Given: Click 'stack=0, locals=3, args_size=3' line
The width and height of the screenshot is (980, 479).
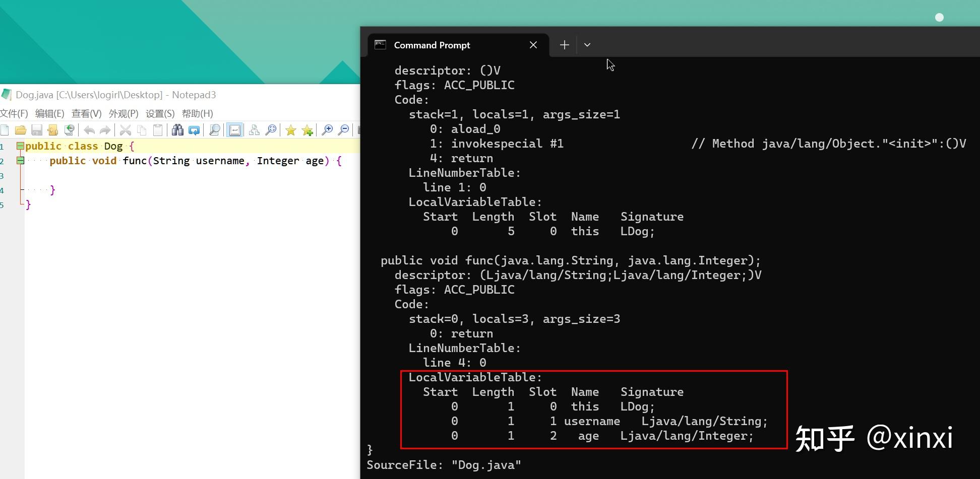Looking at the screenshot, I should pyautogui.click(x=514, y=319).
